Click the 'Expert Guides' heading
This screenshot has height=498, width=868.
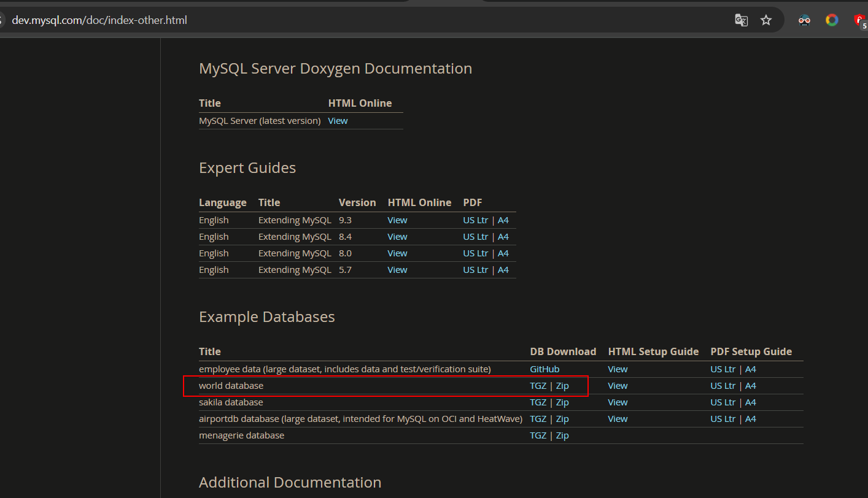click(x=247, y=168)
